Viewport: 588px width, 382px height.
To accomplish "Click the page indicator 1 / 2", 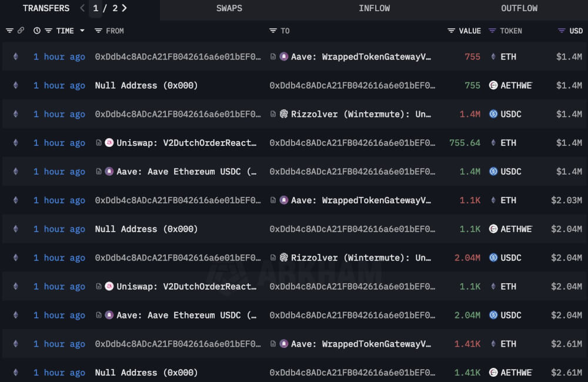I will (x=105, y=8).
